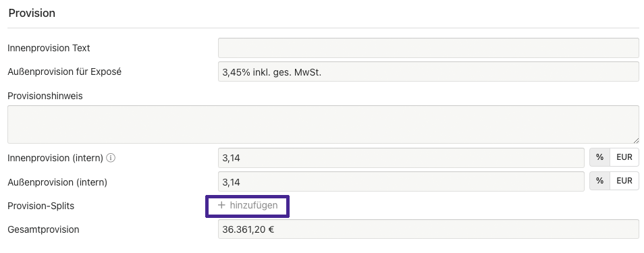The image size is (644, 253).
Task: Click the Provision section heading
Action: click(32, 13)
